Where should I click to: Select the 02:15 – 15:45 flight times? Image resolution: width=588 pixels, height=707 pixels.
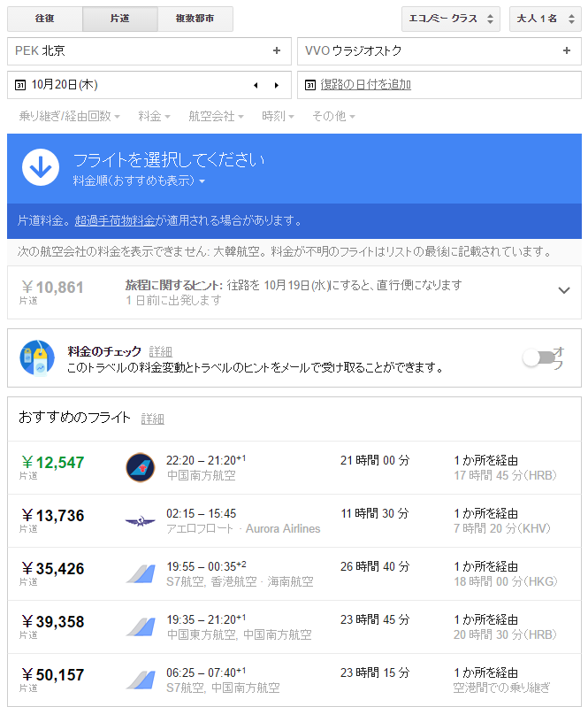pyautogui.click(x=201, y=513)
